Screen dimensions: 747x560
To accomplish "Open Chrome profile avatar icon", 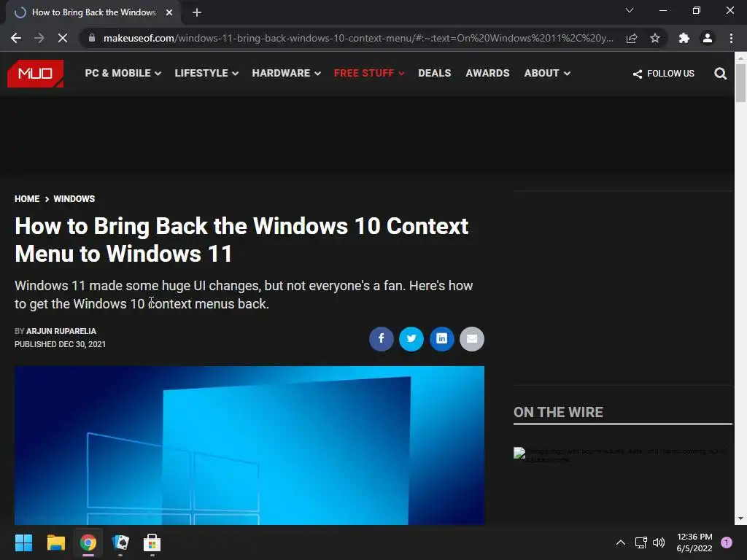I will click(708, 38).
